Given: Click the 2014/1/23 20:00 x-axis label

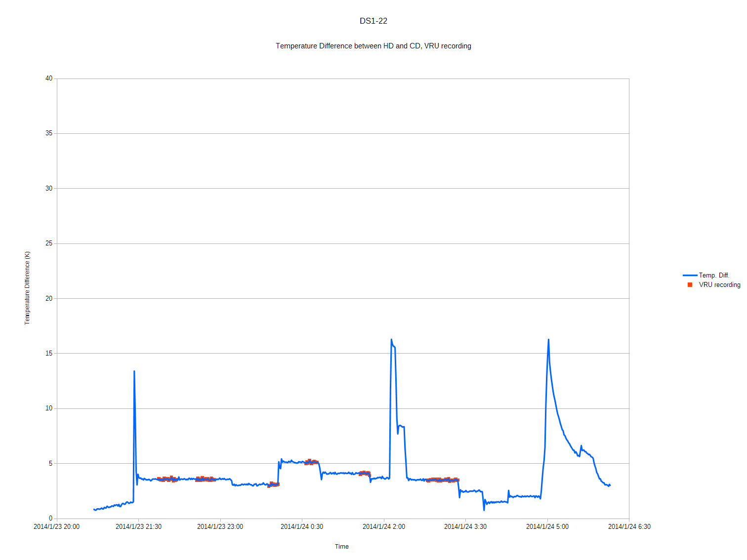Looking at the screenshot, I should 56,527.
